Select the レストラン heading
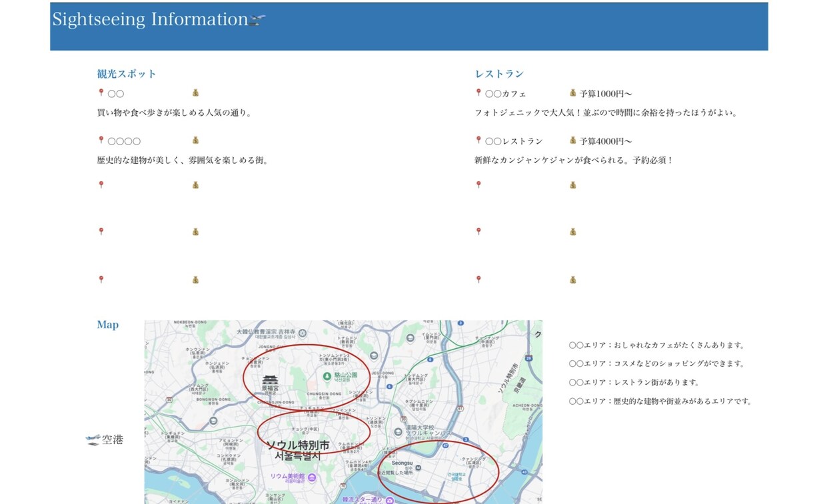The width and height of the screenshot is (813, 504). [x=499, y=74]
